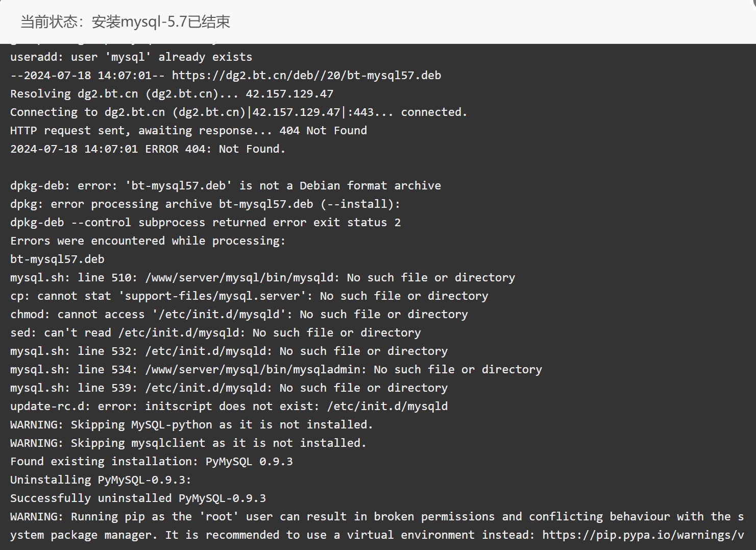Image resolution: width=756 pixels, height=550 pixels.
Task: Click the 'Successfully uninstalled PyMySQL-0.9.3' line
Action: coord(138,498)
